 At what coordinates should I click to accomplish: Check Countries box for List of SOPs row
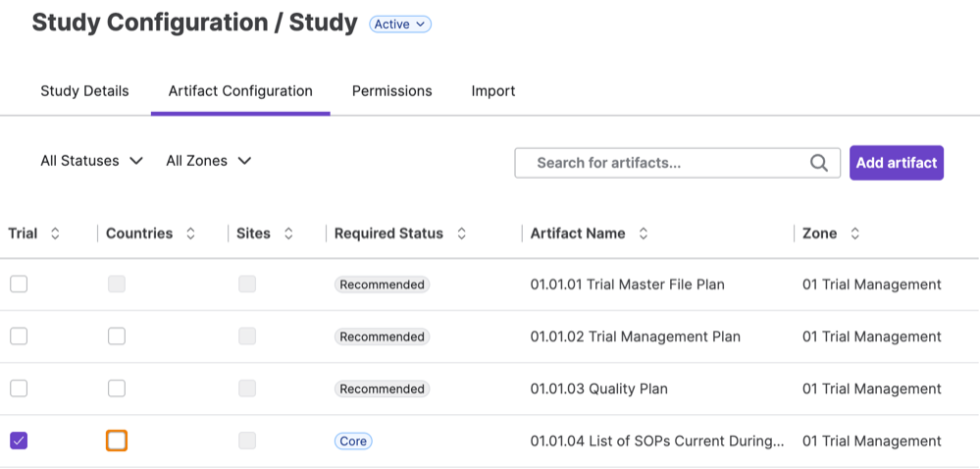coord(117,441)
